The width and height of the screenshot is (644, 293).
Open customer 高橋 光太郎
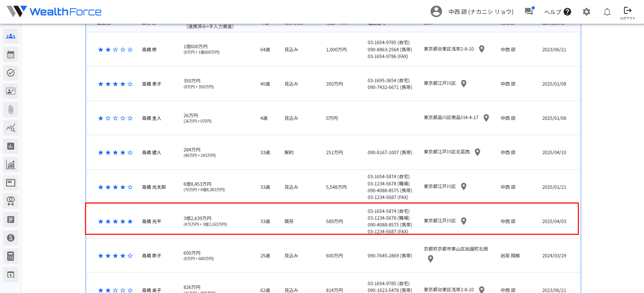point(154,187)
